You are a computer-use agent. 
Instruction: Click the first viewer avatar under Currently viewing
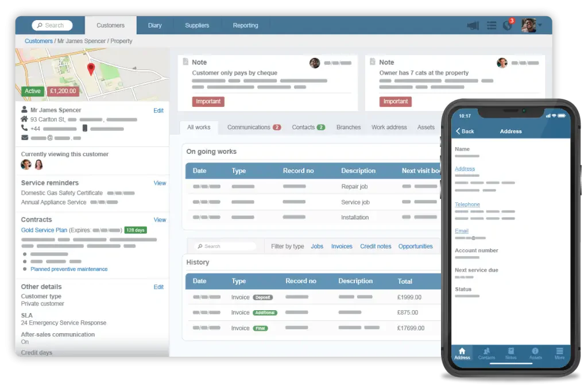click(26, 164)
